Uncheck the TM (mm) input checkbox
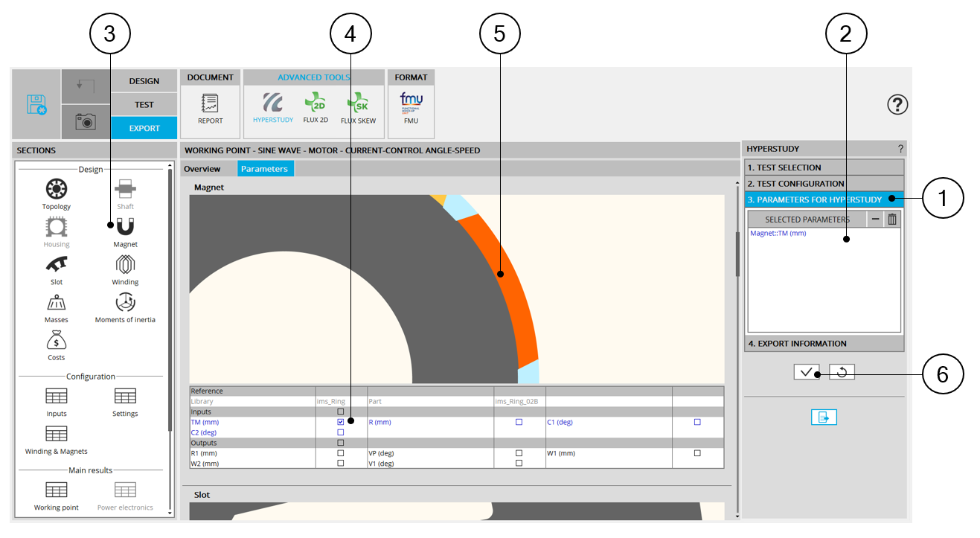The image size is (980, 538). [x=341, y=422]
